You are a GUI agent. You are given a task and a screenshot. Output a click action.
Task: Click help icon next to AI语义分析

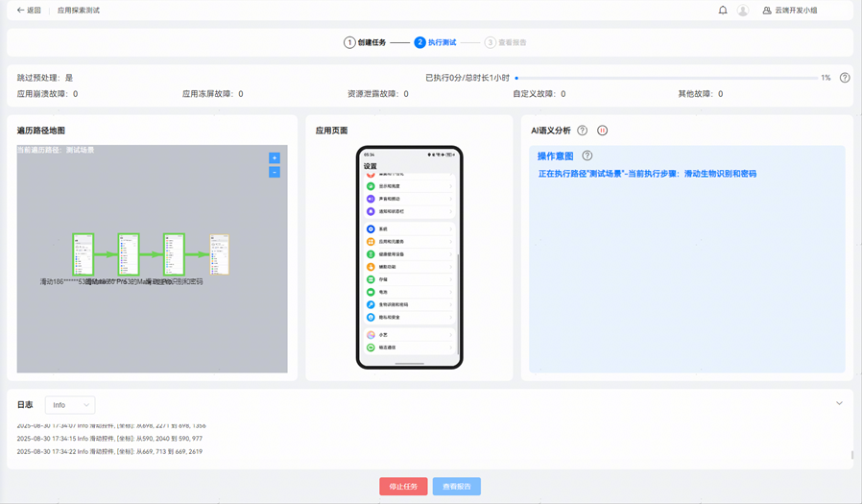tap(582, 131)
